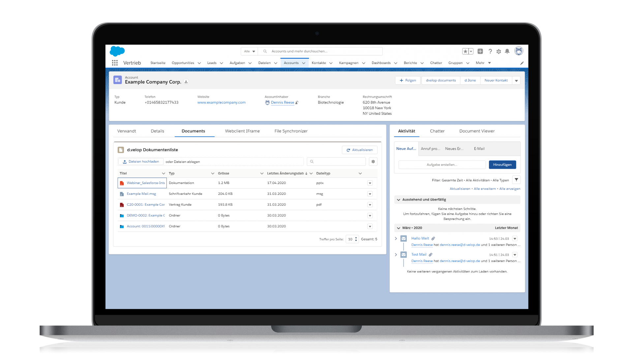Click the filter funnel icon in Aktivität
The width and height of the screenshot is (633, 364).
[516, 180]
